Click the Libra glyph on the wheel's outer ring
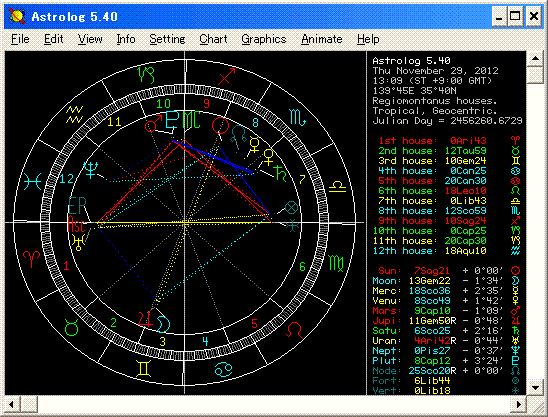The image size is (548, 417). 337,187
